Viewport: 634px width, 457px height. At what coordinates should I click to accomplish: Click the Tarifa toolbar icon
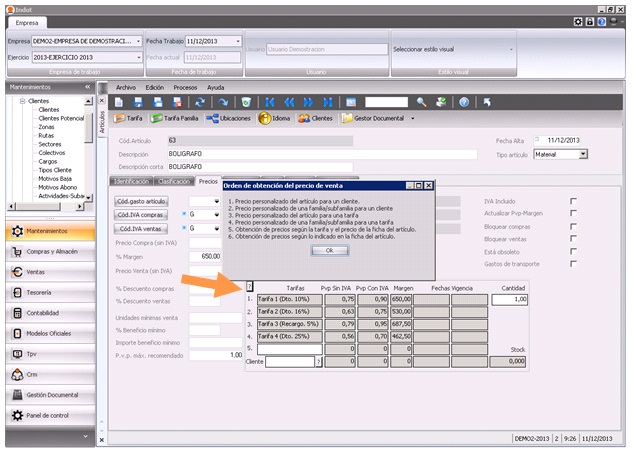coord(128,118)
